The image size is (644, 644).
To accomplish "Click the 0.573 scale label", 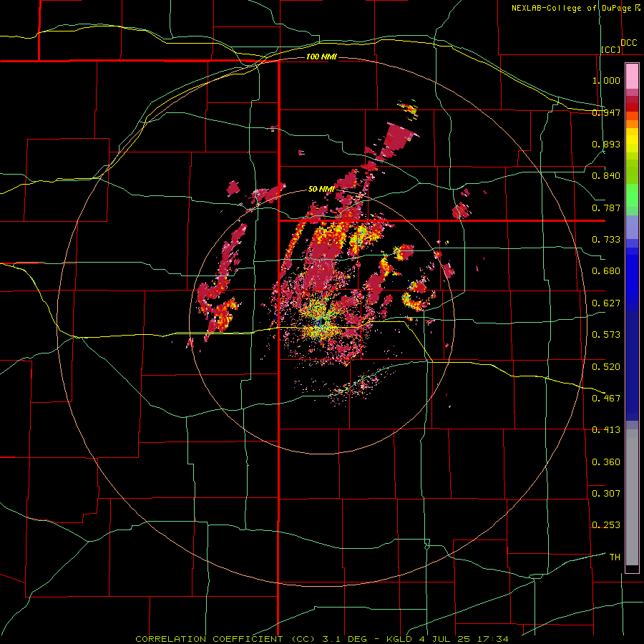I will [x=606, y=335].
